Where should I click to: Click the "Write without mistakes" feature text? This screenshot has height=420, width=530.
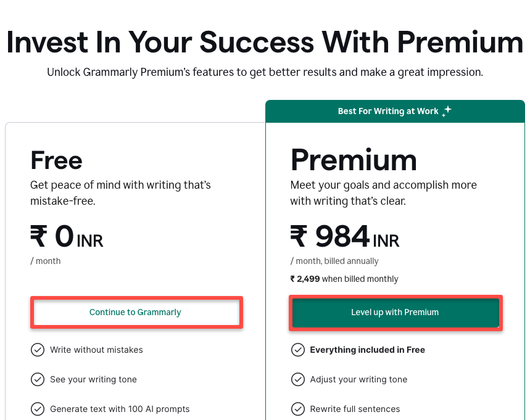click(x=98, y=350)
